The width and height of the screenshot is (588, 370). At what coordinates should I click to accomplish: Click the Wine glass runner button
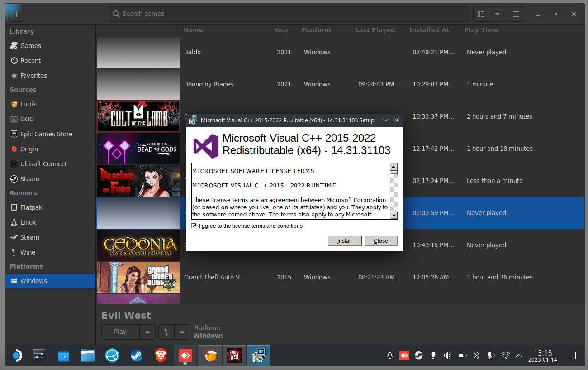(166, 332)
